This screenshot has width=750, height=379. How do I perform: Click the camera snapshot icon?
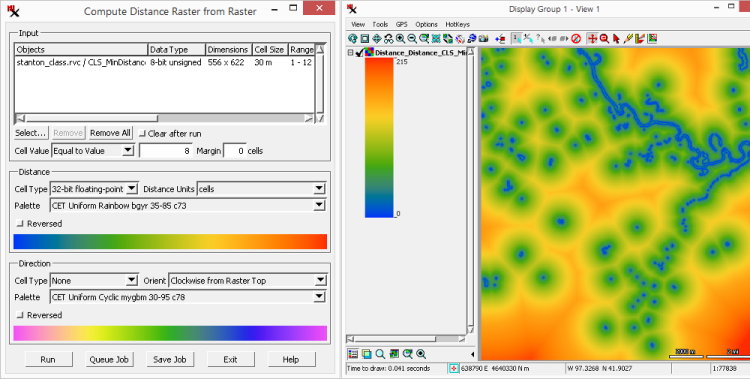483,39
